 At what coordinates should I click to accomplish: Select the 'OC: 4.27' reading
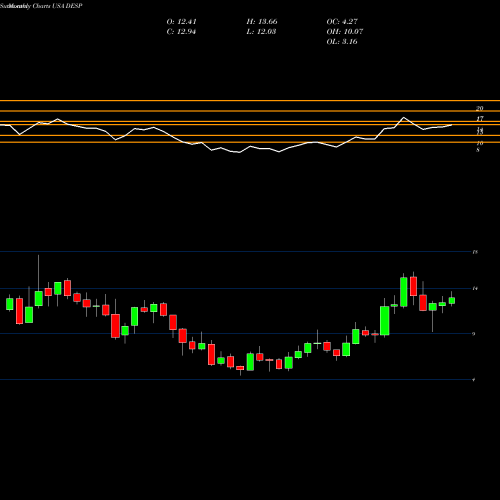[x=342, y=22]
